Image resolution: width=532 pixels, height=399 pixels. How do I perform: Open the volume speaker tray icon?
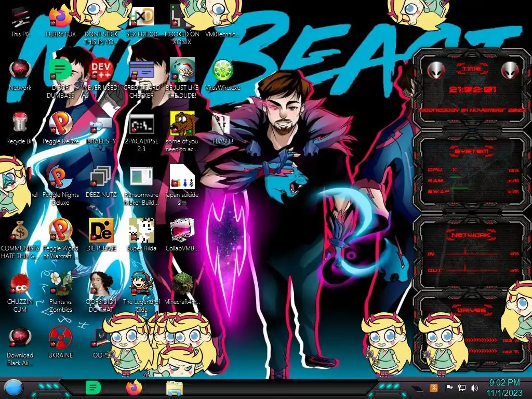[474, 388]
